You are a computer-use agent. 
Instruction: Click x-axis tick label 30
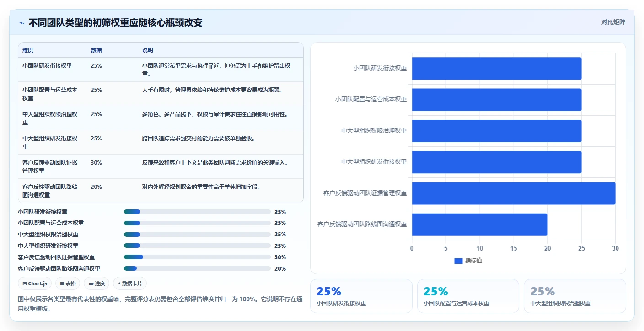coord(615,248)
